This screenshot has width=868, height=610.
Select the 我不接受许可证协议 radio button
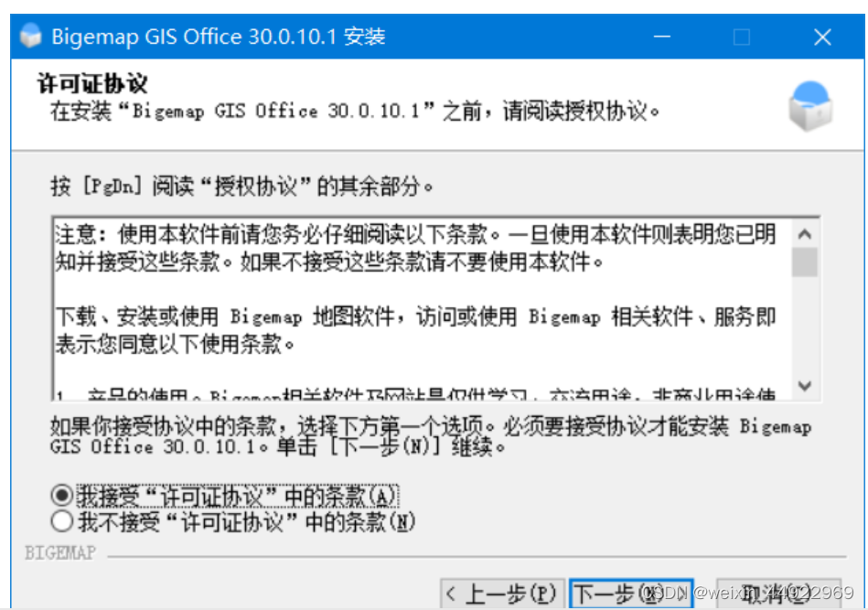(x=59, y=520)
